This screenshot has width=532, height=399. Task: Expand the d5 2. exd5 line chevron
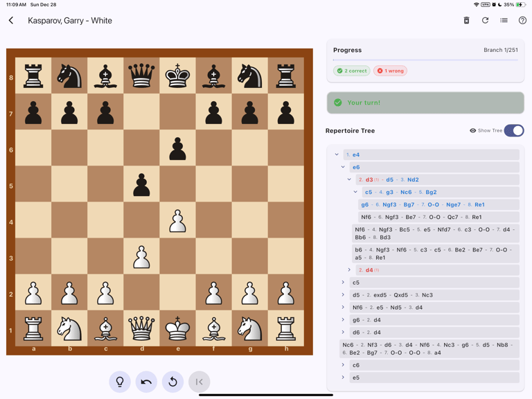343,295
